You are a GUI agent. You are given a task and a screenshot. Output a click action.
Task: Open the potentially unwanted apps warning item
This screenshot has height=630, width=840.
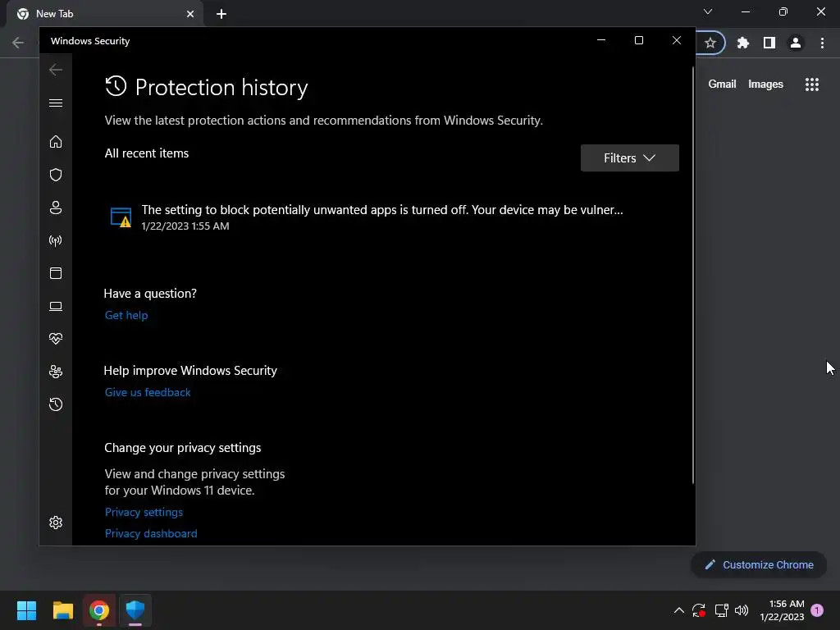[x=382, y=217]
